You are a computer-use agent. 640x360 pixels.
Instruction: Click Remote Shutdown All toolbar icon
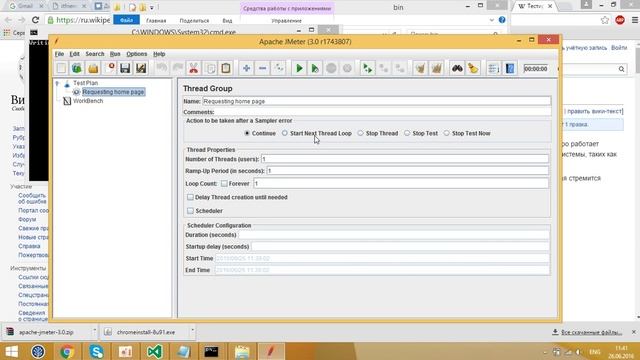coord(400,68)
